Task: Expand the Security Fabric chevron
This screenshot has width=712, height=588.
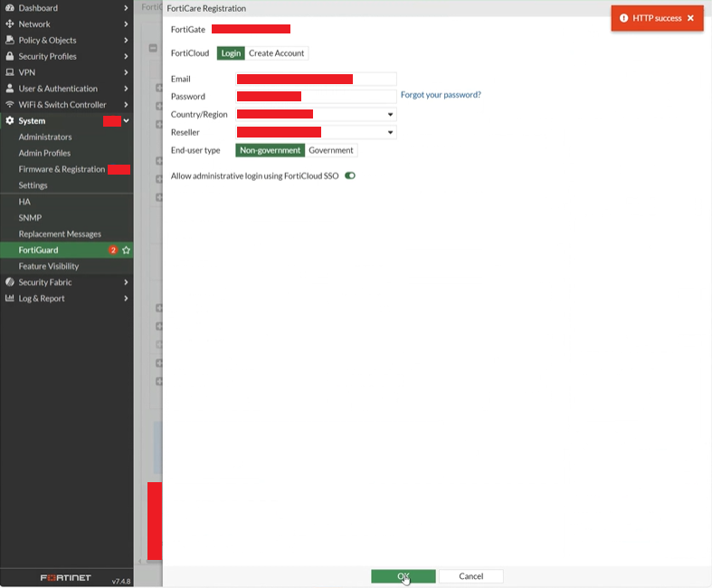Action: (x=126, y=282)
